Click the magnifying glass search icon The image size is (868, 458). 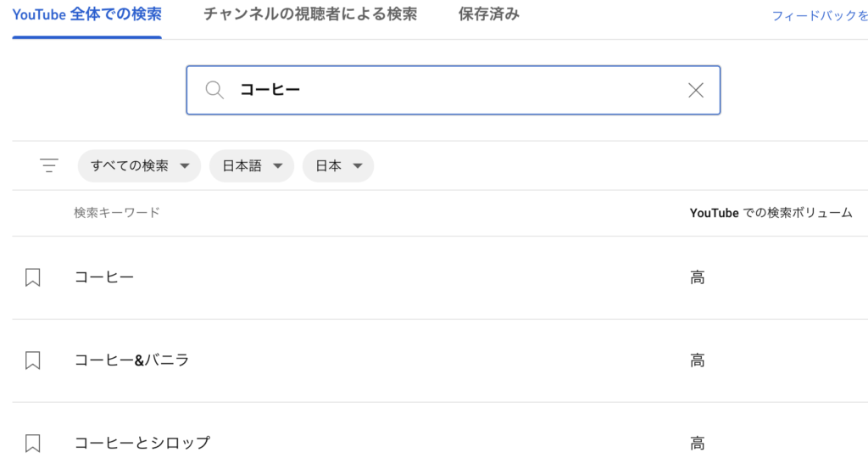pos(214,90)
